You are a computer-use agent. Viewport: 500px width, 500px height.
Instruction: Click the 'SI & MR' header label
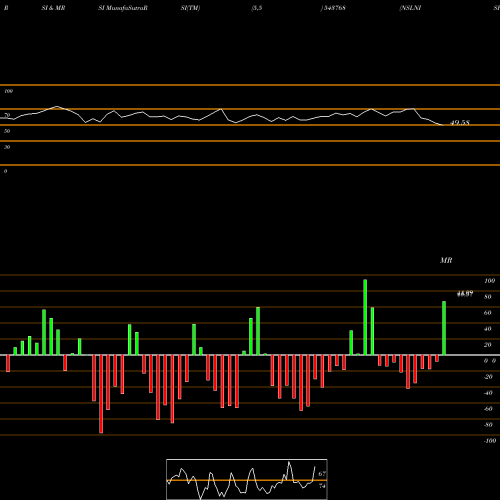[53, 8]
